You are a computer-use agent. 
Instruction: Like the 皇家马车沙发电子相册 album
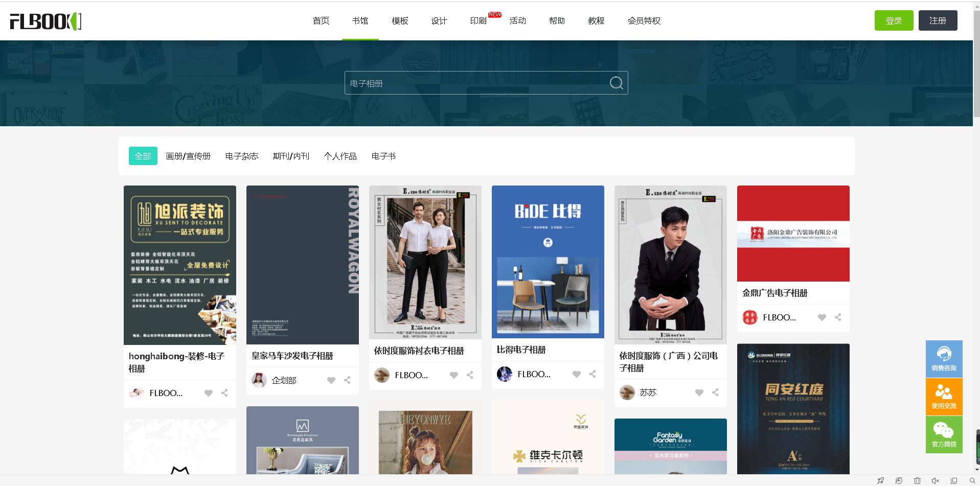tap(331, 380)
